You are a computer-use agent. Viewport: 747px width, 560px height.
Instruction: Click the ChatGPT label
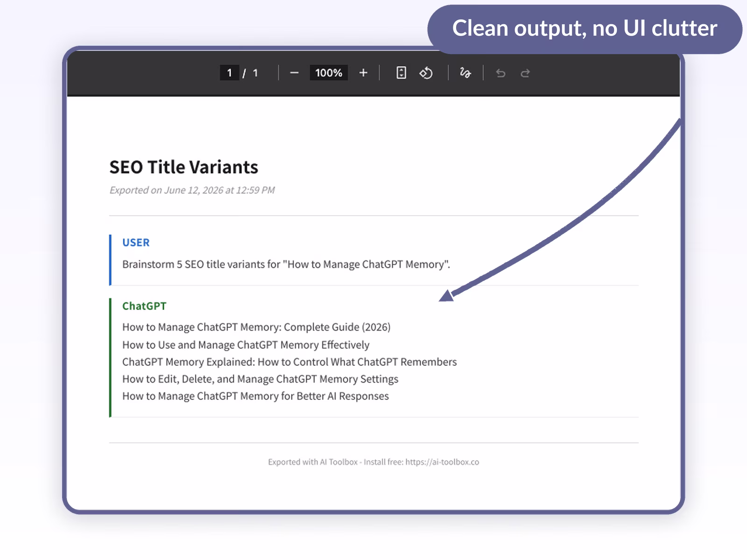coord(144,306)
